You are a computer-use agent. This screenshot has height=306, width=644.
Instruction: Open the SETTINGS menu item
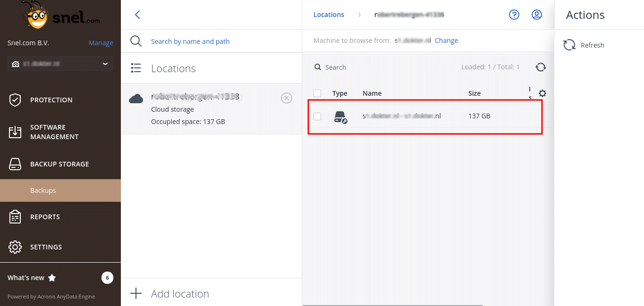[46, 247]
